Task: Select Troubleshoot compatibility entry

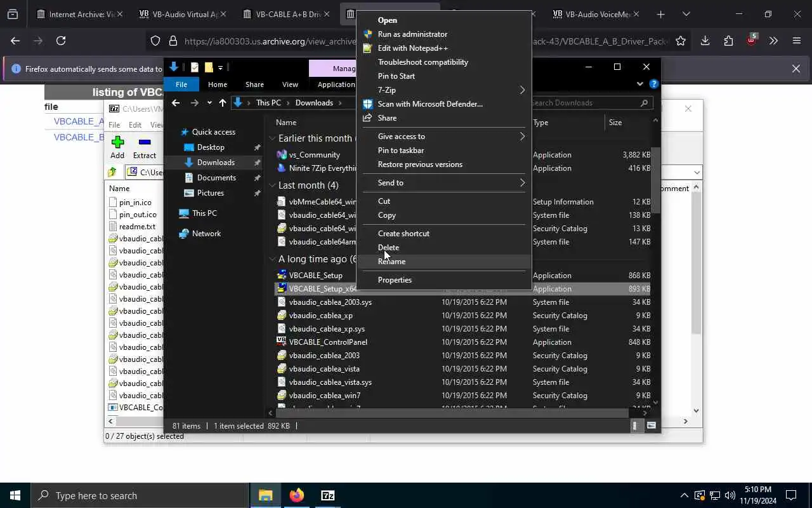Action: pyautogui.click(x=422, y=62)
